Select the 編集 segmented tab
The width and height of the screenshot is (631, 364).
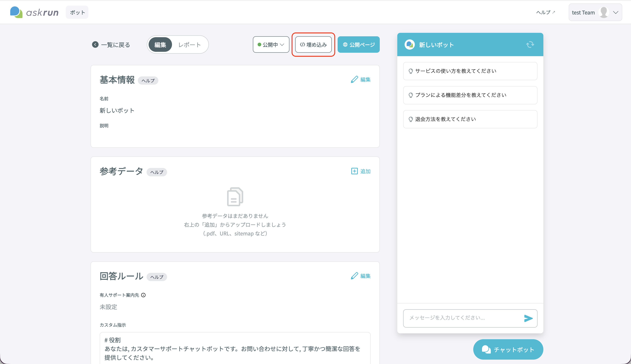coord(160,44)
